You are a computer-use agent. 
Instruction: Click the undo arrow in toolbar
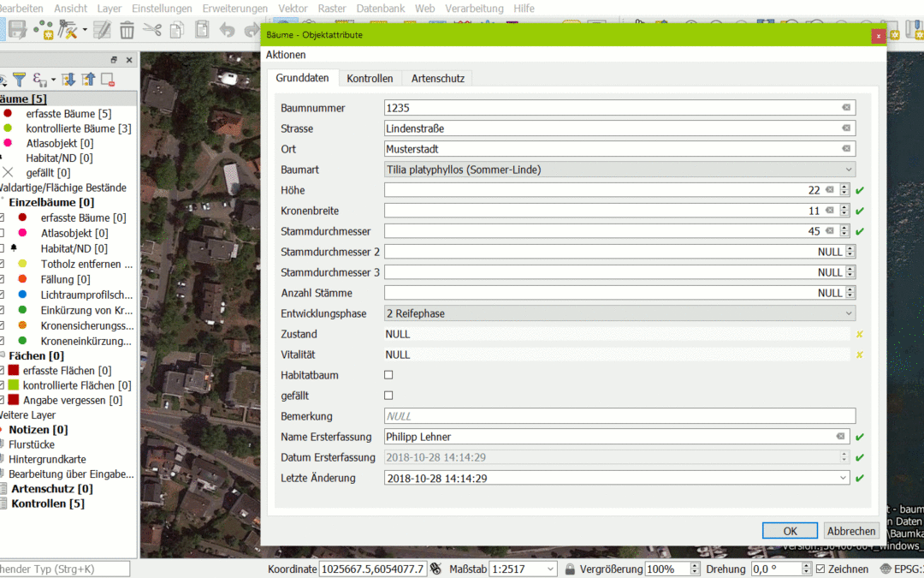227,30
